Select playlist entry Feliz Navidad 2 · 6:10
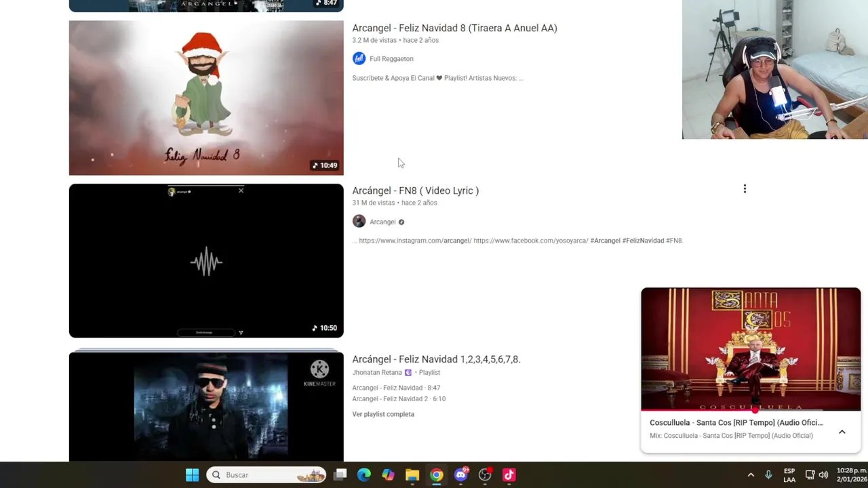The height and width of the screenshot is (488, 868). tap(399, 399)
